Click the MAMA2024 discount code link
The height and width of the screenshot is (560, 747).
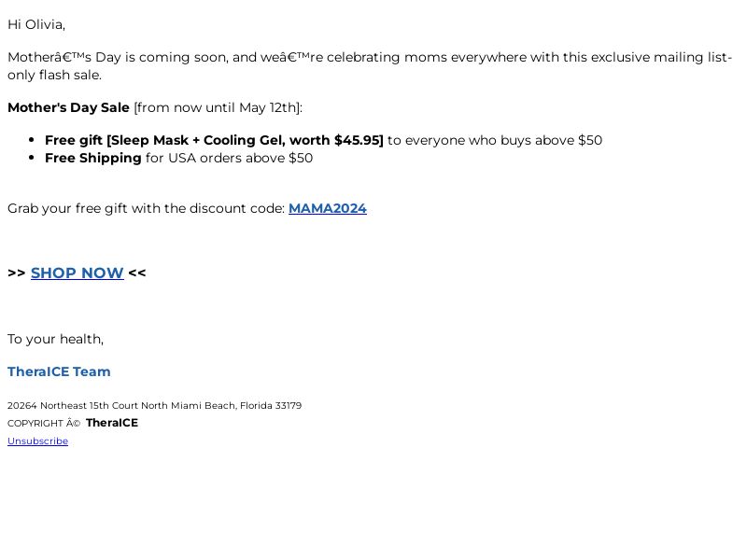point(328,208)
